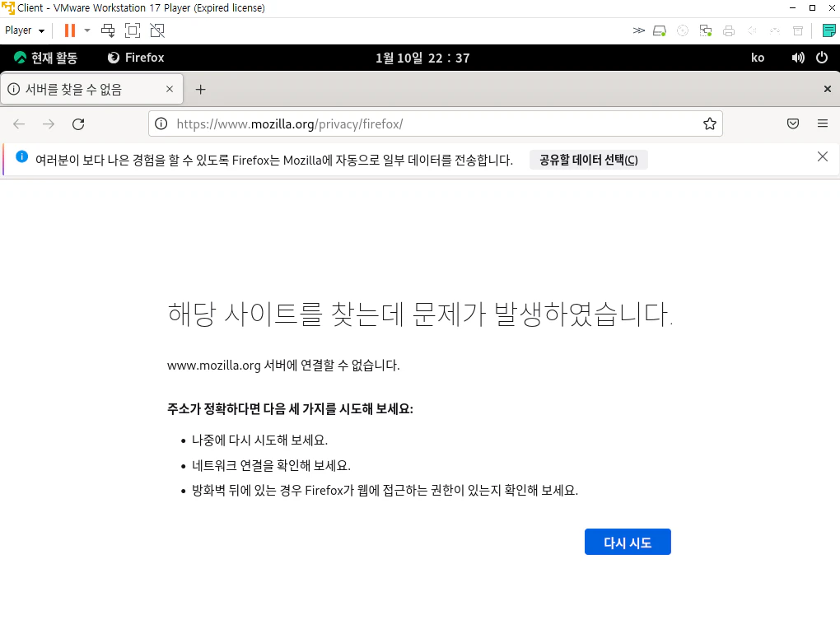
Task: Bookmark this page with the star icon
Action: click(x=709, y=123)
